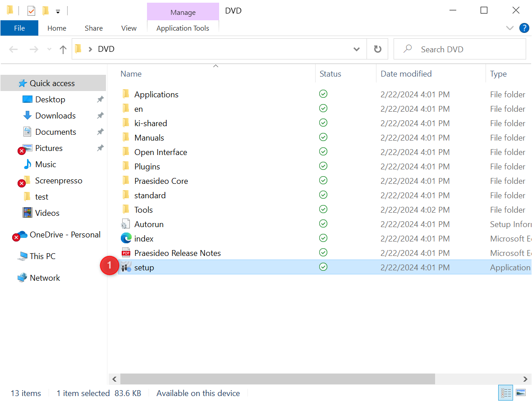Screen dimensions: 532x401
Task: Switch to Details view in status bar
Action: 505,392
